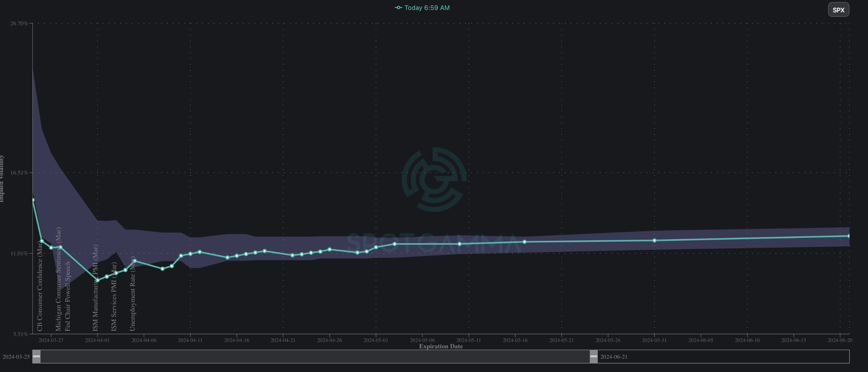Click the SPX ticker button
868x372 pixels.
(838, 10)
